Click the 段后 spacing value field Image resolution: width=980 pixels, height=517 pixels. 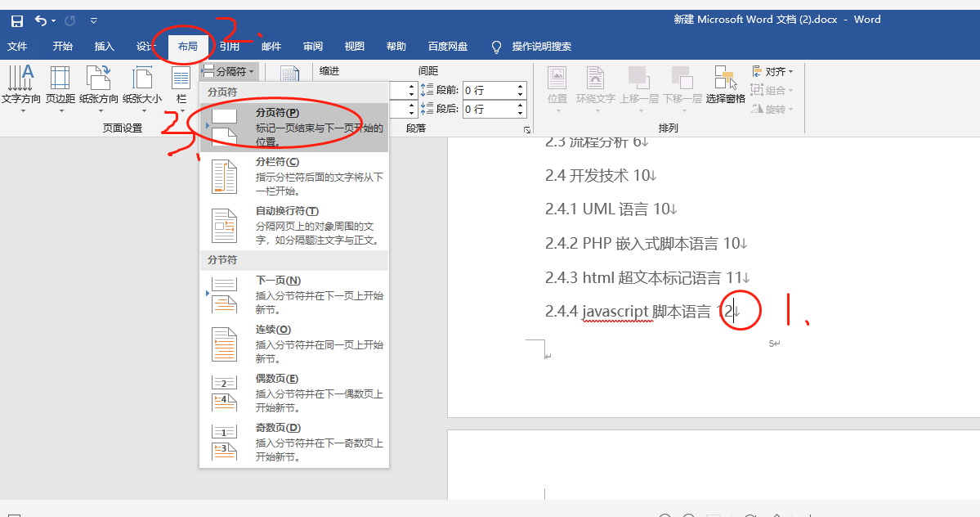tap(489, 110)
